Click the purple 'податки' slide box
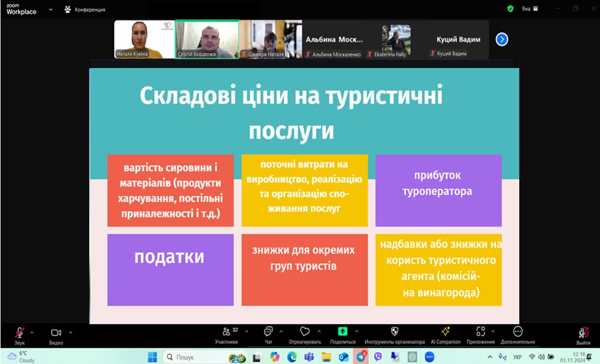 point(170,270)
